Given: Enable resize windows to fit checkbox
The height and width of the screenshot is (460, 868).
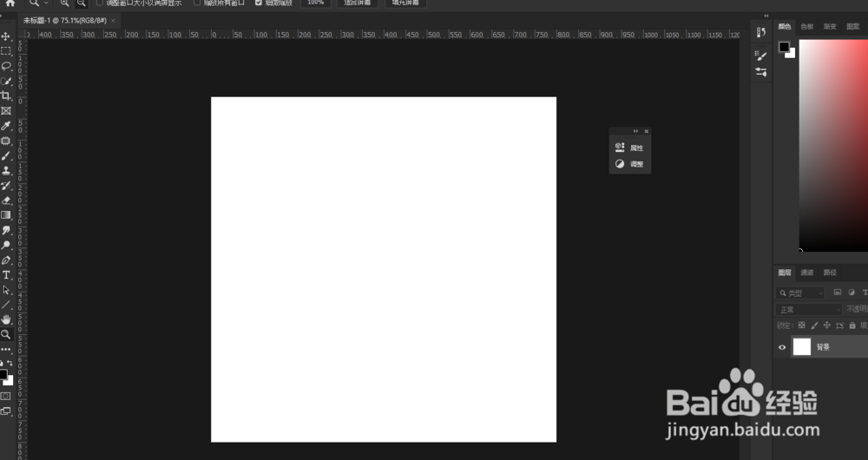Looking at the screenshot, I should (100, 3).
